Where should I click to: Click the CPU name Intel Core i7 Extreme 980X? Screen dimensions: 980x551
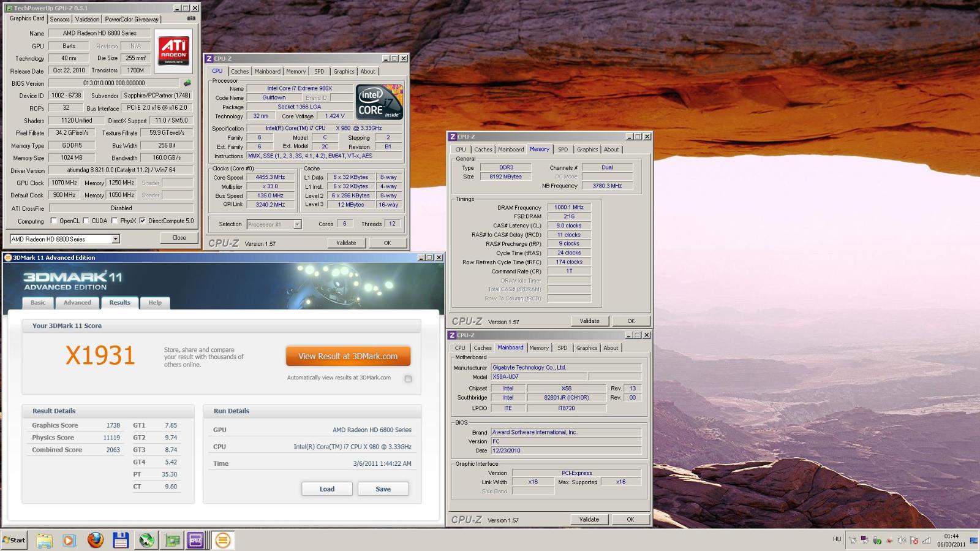300,88
